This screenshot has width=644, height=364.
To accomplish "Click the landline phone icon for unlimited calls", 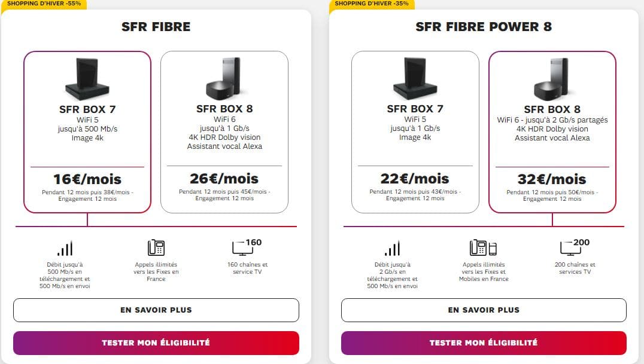I will (x=156, y=246).
